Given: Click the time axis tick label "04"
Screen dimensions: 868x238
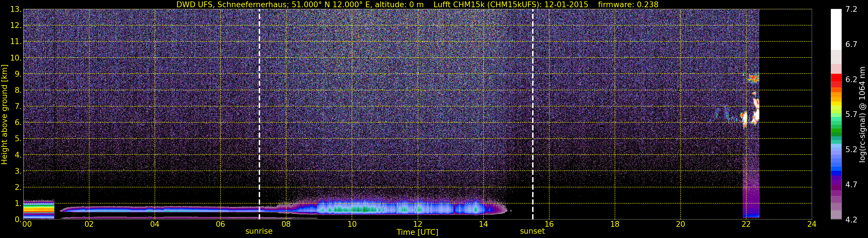Looking at the screenshot, I should click(155, 224).
